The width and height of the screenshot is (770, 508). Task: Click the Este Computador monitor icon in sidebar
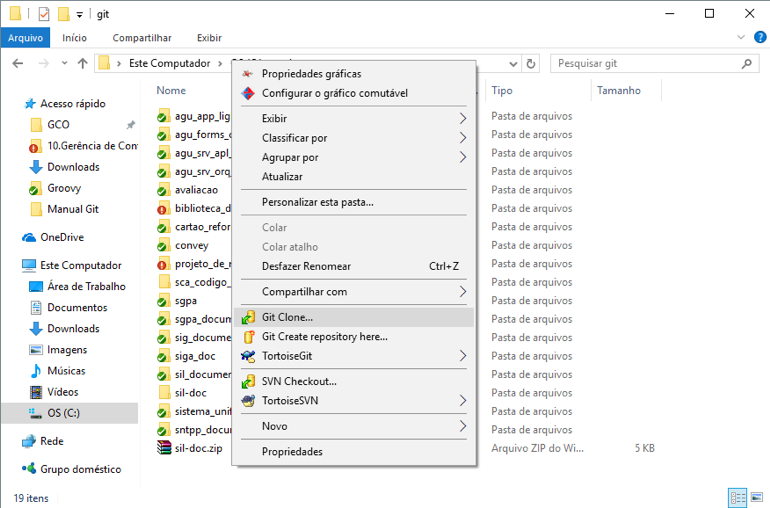tap(29, 266)
